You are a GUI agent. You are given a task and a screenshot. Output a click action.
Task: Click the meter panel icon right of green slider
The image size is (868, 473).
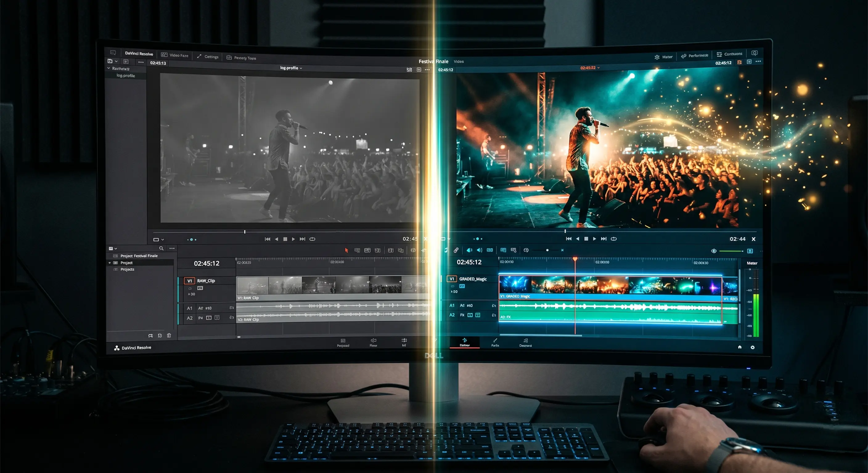(750, 251)
